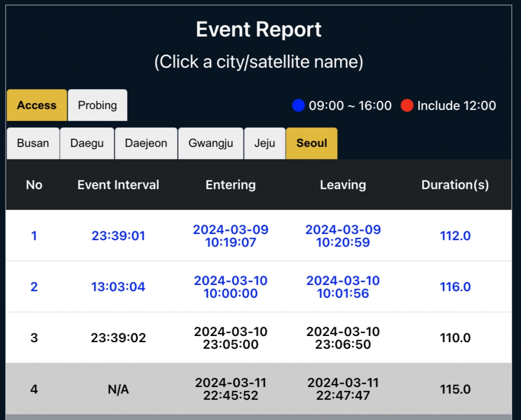The image size is (521, 420).
Task: Click the Leaving column header
Action: coord(343,185)
